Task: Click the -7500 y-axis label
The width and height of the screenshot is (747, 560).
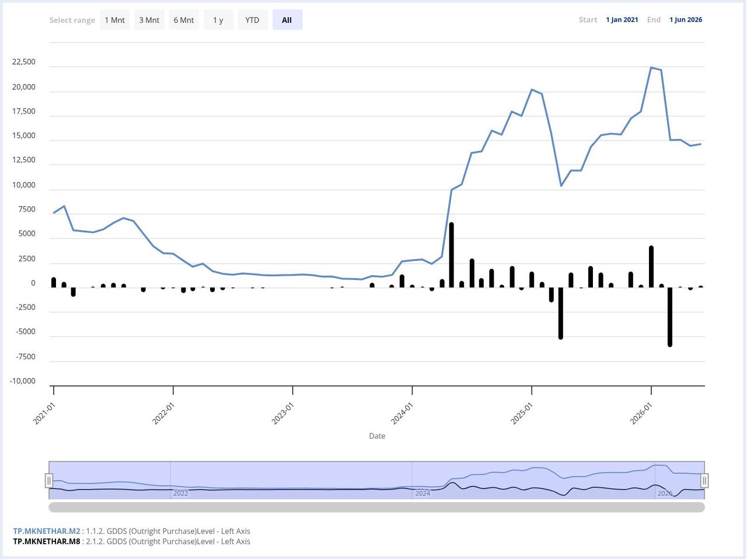Action: pyautogui.click(x=25, y=357)
